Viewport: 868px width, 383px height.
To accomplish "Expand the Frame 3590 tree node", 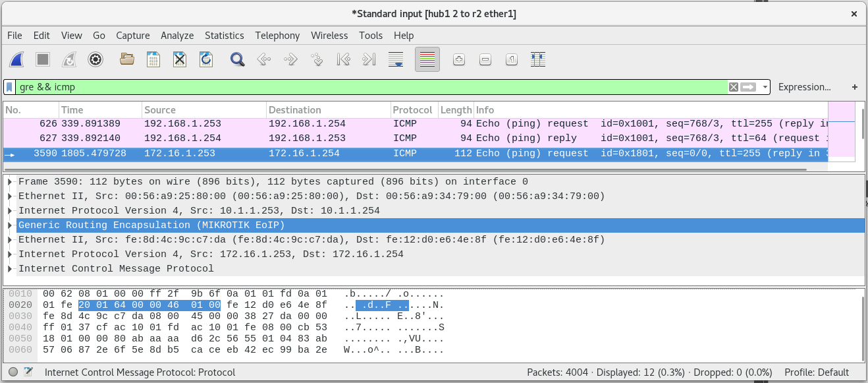I will pyautogui.click(x=10, y=182).
